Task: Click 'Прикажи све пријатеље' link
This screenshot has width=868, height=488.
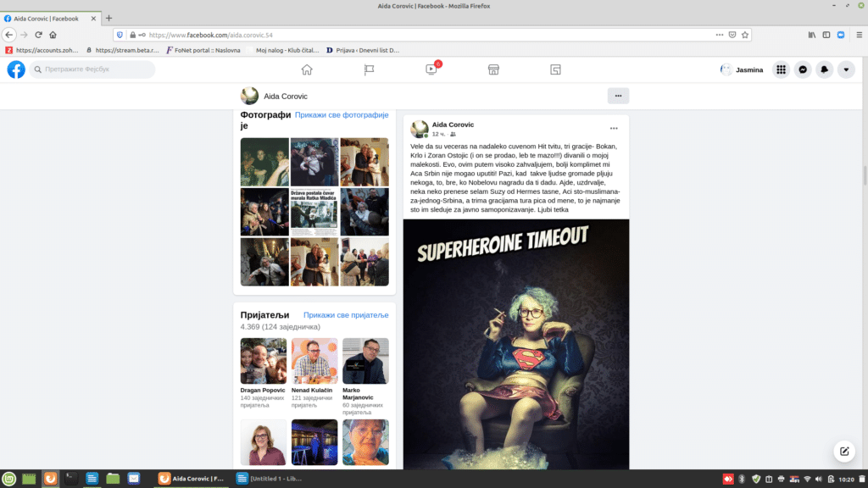Action: (346, 315)
